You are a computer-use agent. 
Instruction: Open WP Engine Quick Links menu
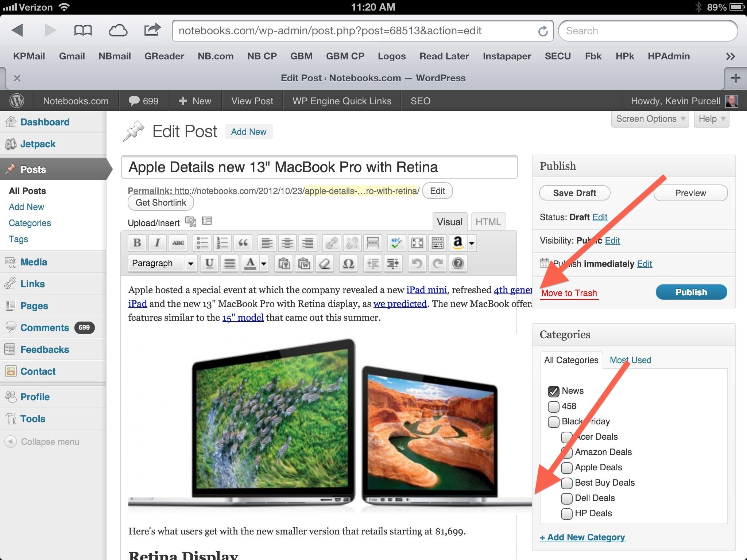point(342,101)
